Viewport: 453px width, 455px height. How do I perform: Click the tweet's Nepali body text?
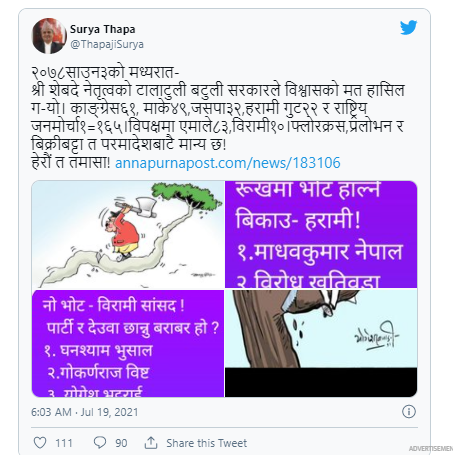click(218, 118)
